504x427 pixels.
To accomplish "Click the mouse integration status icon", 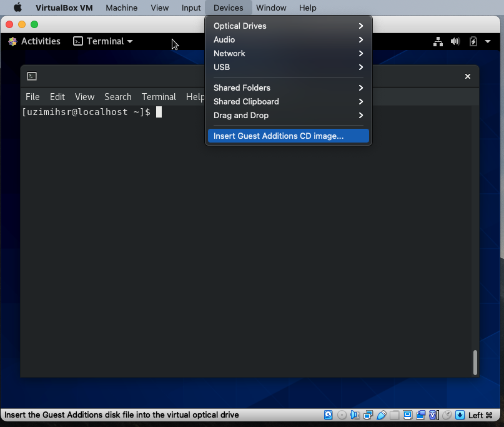I will click(x=447, y=415).
